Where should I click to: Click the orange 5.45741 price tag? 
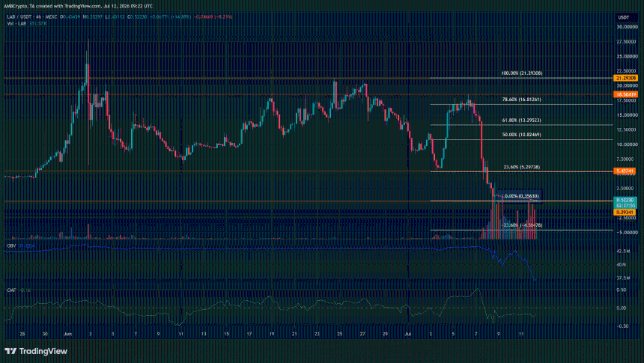(x=625, y=171)
